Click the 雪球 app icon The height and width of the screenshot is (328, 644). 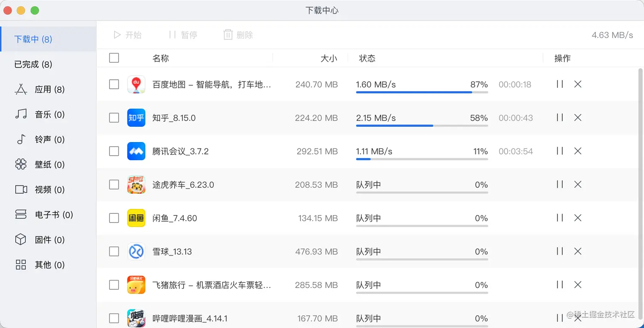pos(136,252)
